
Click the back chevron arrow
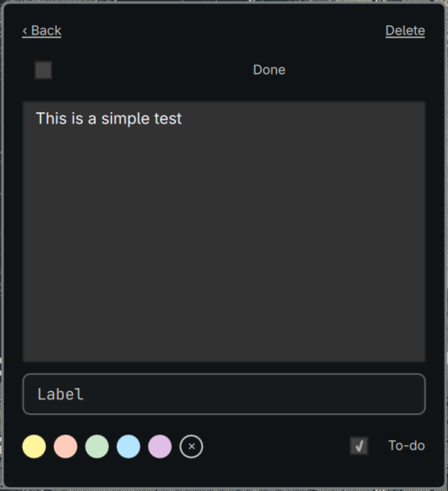click(x=25, y=31)
